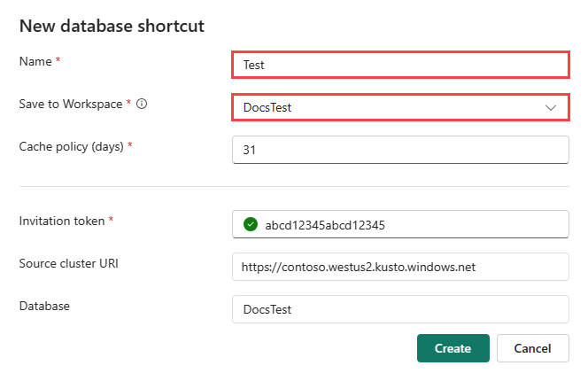588x381 pixels.
Task: Click the red asterisk beside Invitation token label
Action: (111, 221)
